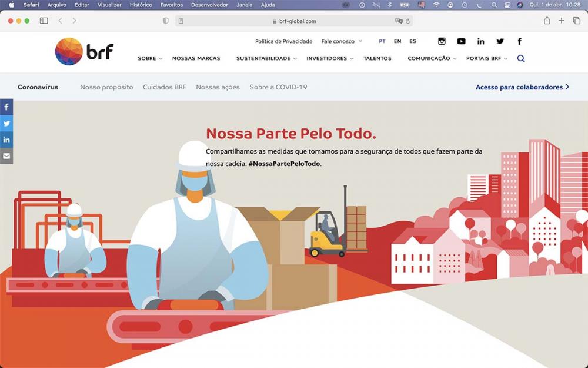Open Safari privacy report shield icon
Viewport: 588px width, 368px height.
165,21
